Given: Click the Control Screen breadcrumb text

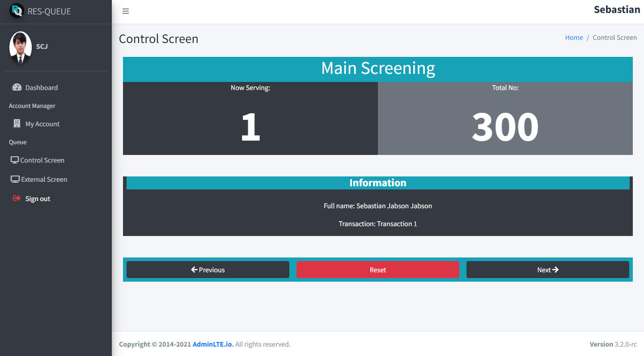Looking at the screenshot, I should 615,38.
